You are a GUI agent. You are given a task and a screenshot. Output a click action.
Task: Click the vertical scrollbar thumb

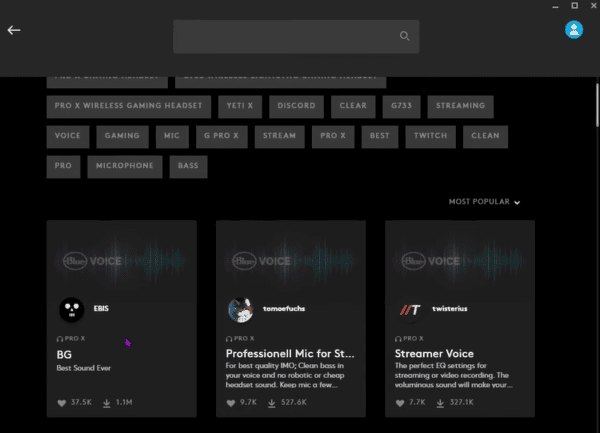pos(597,105)
